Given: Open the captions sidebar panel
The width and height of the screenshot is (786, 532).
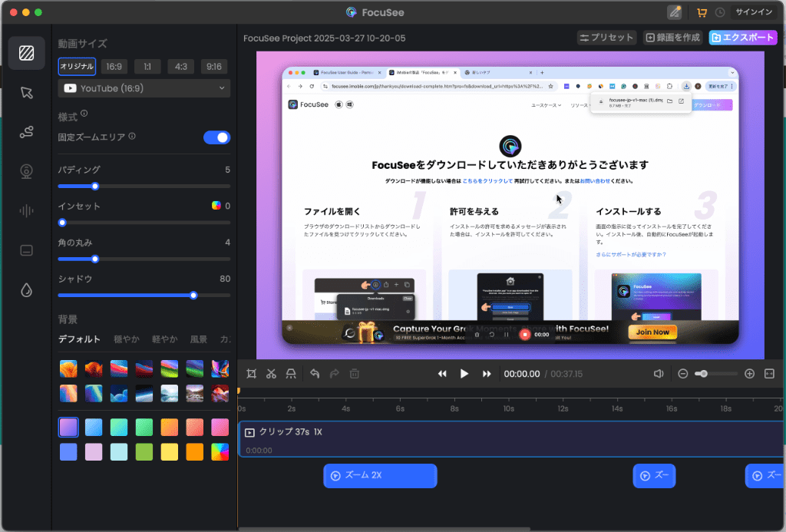Looking at the screenshot, I should click(27, 250).
